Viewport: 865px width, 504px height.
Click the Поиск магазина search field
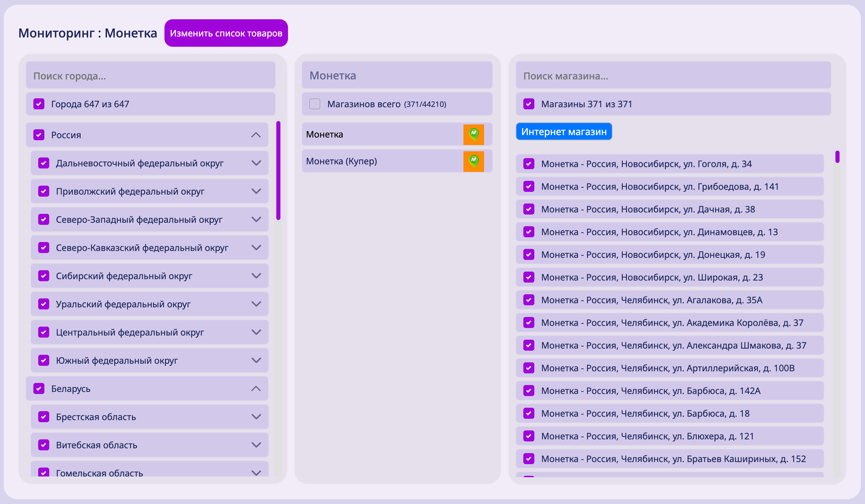click(x=673, y=75)
